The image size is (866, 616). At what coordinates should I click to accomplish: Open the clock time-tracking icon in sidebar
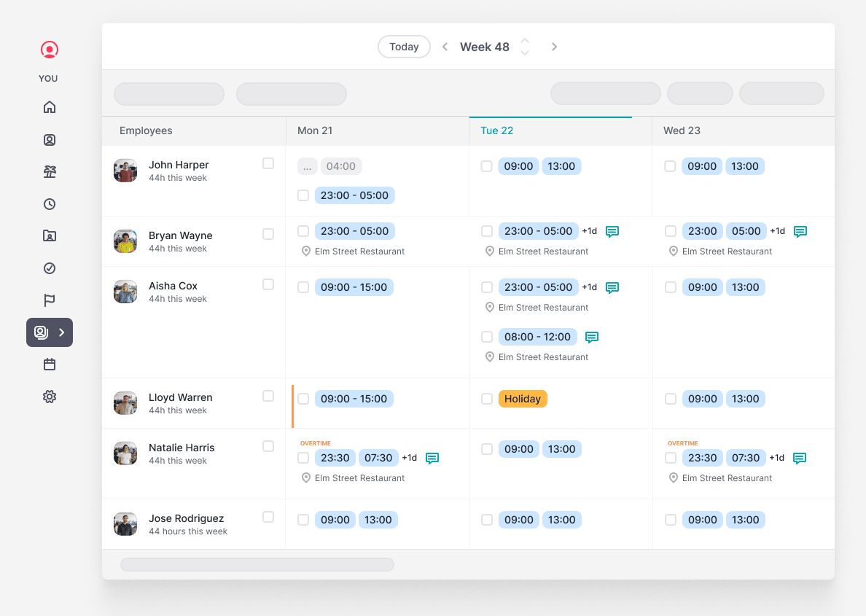pos(49,204)
